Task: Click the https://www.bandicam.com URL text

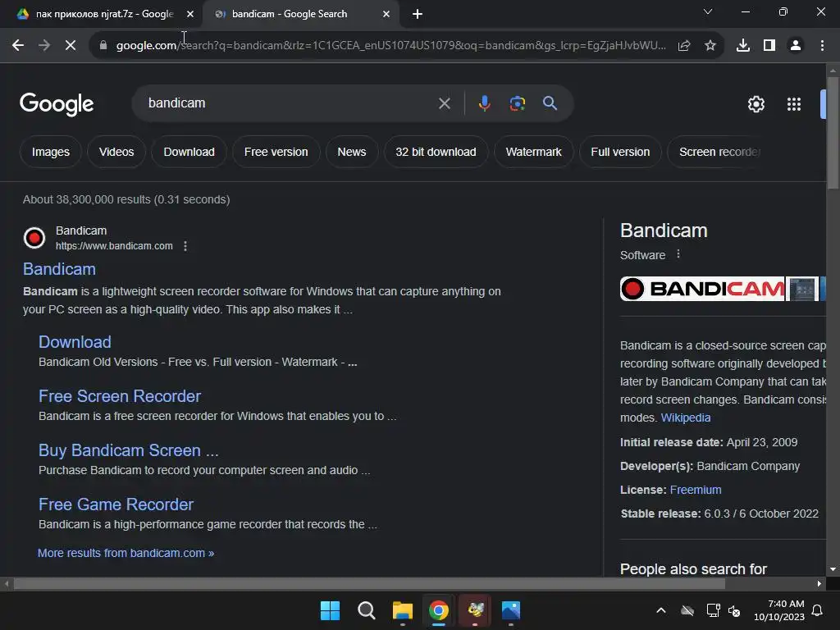Action: [x=114, y=246]
